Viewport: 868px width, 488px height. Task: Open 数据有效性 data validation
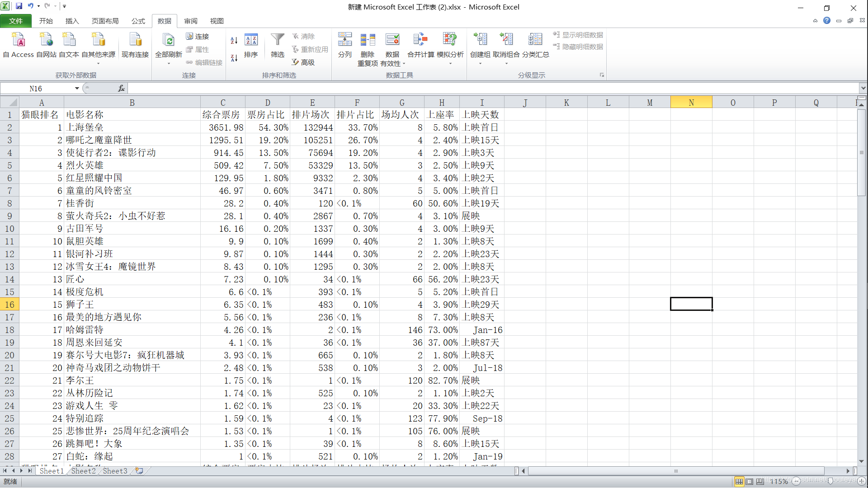(392, 49)
